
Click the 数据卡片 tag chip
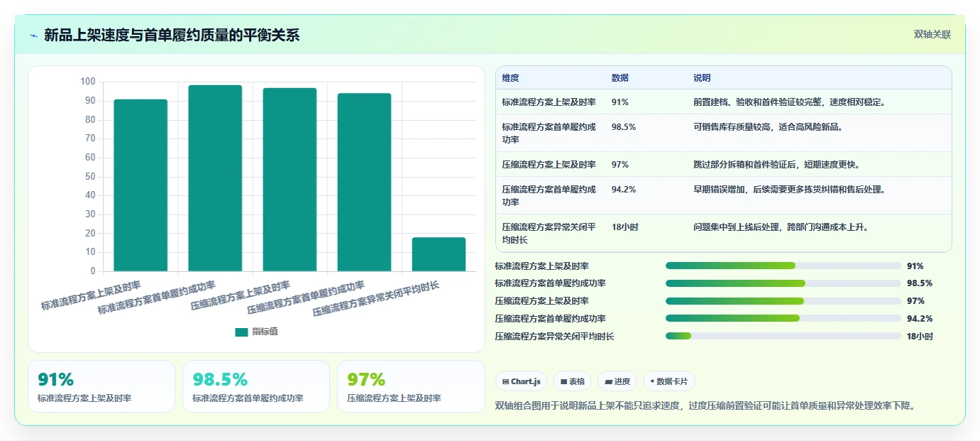(669, 381)
